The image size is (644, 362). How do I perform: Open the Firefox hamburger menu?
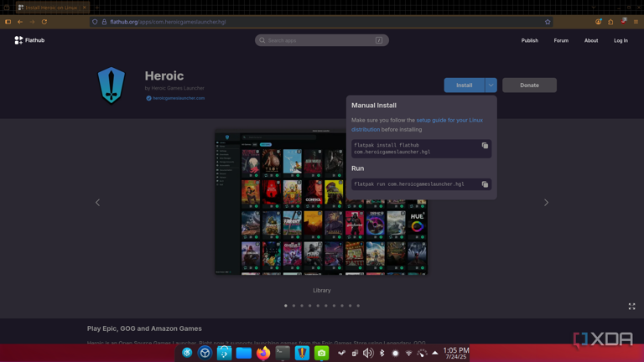click(636, 22)
